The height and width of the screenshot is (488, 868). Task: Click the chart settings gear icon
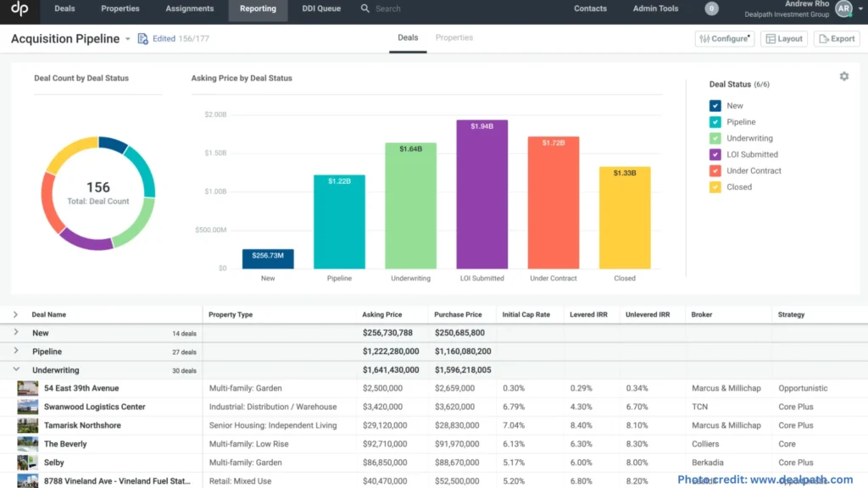(x=843, y=76)
